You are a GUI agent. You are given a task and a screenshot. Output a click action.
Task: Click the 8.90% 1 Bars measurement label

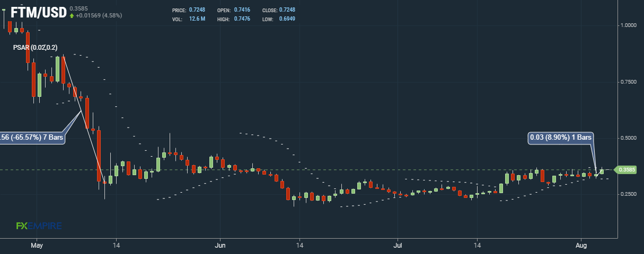(561, 138)
